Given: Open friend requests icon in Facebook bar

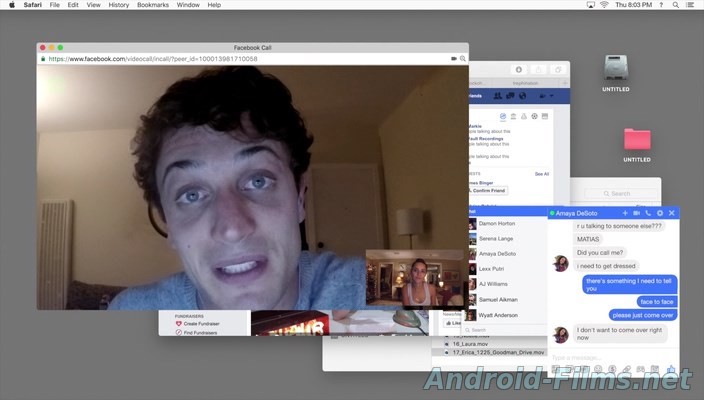Looking at the screenshot, I should click(x=497, y=96).
